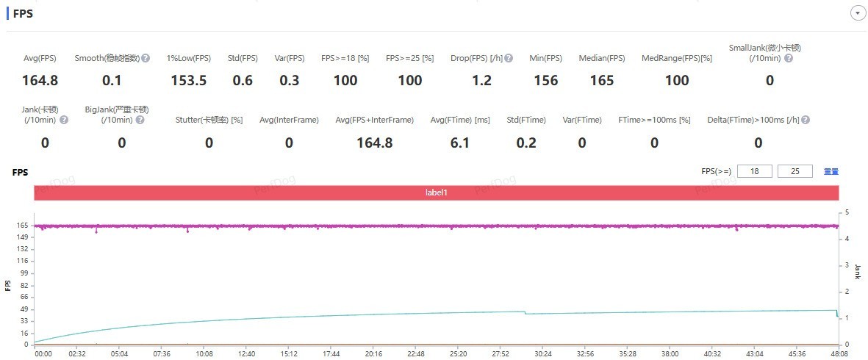Viewport: 868px width, 360px height.
Task: Open SmallJank(微小卡顿) help question mark
Action: pos(789,58)
